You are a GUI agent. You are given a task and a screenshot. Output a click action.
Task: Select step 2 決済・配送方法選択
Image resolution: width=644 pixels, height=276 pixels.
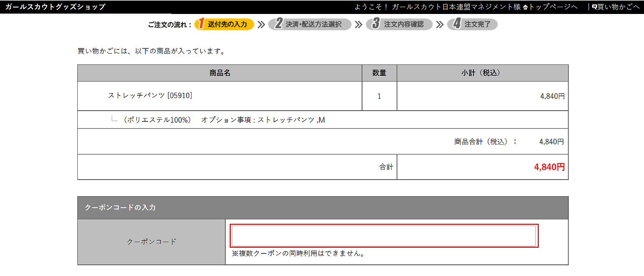coord(309,24)
